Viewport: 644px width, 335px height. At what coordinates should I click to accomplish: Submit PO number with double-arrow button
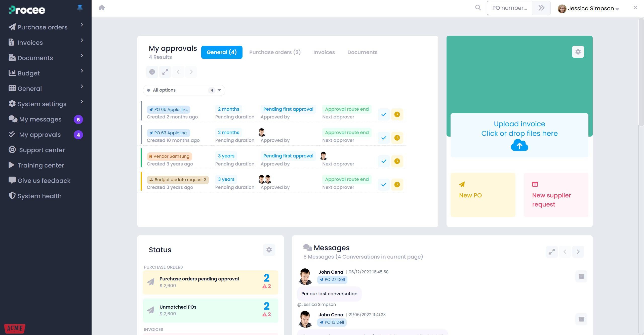click(x=541, y=8)
